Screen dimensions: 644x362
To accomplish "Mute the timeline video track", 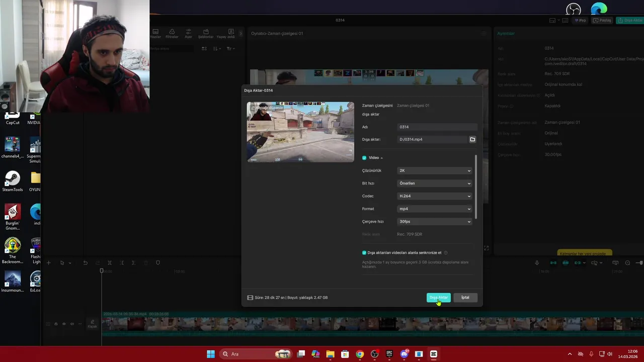I will [72, 324].
